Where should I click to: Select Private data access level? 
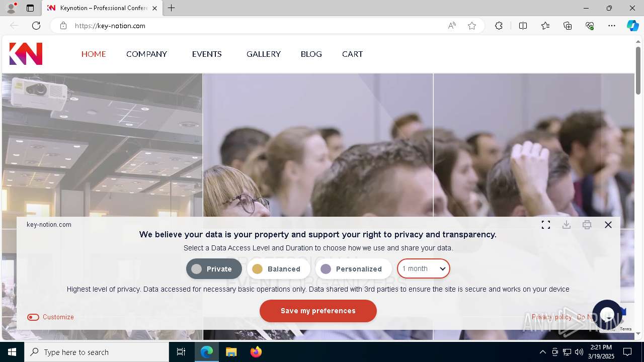214,269
